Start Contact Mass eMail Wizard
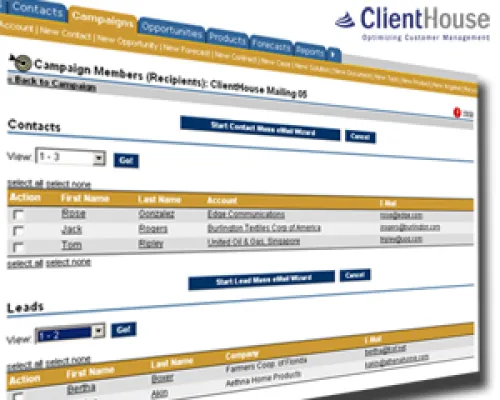500x400 pixels. (260, 128)
